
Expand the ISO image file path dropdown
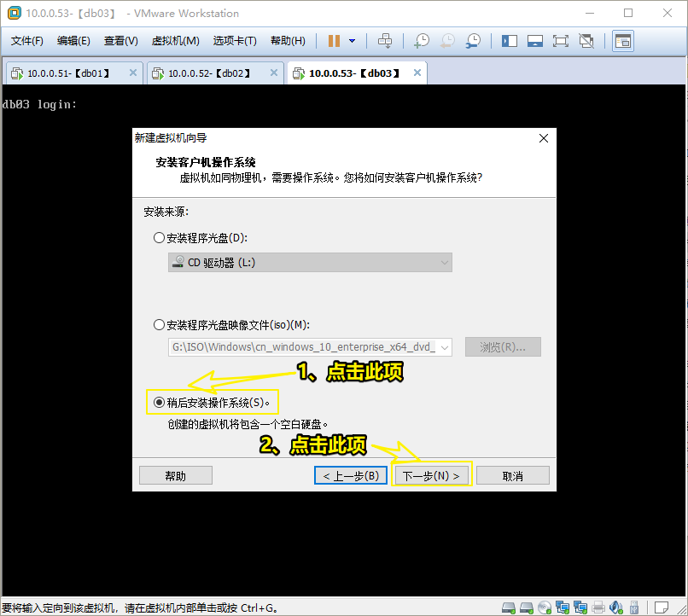444,346
